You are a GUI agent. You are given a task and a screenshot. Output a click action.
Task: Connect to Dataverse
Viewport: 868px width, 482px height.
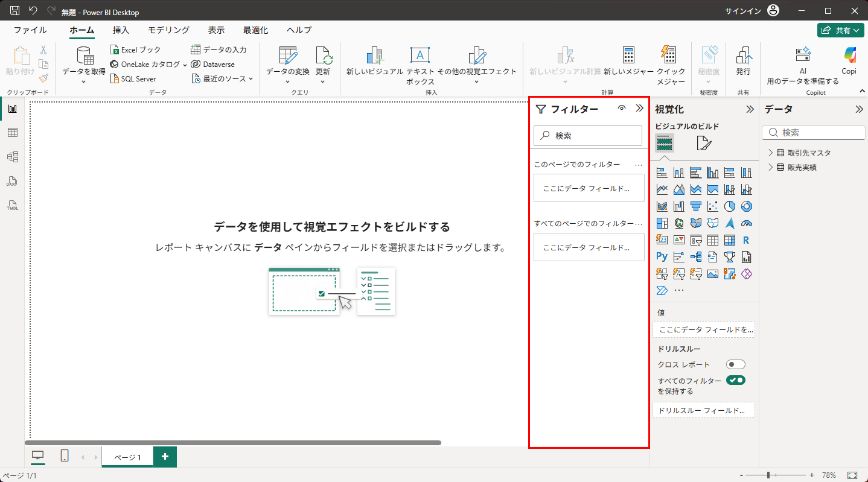[212, 65]
